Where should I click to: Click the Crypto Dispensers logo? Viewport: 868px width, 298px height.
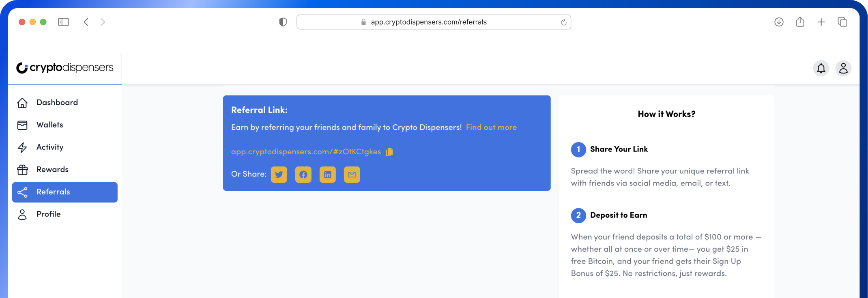[x=65, y=67]
